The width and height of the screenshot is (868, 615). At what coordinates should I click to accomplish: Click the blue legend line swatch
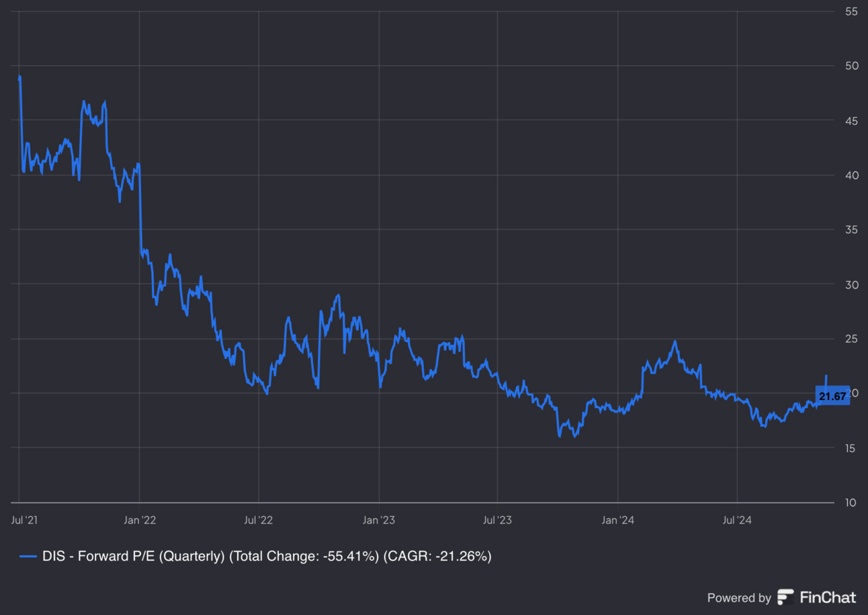tap(28, 557)
